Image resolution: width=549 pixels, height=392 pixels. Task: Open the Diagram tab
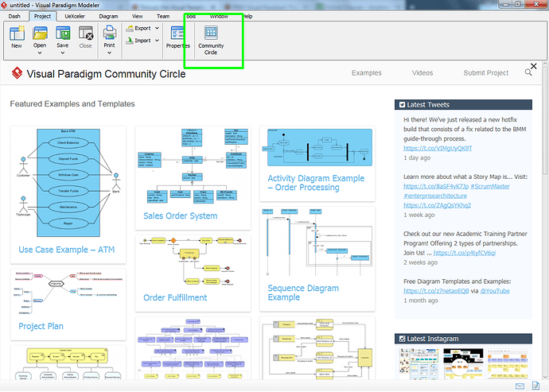pyautogui.click(x=108, y=17)
